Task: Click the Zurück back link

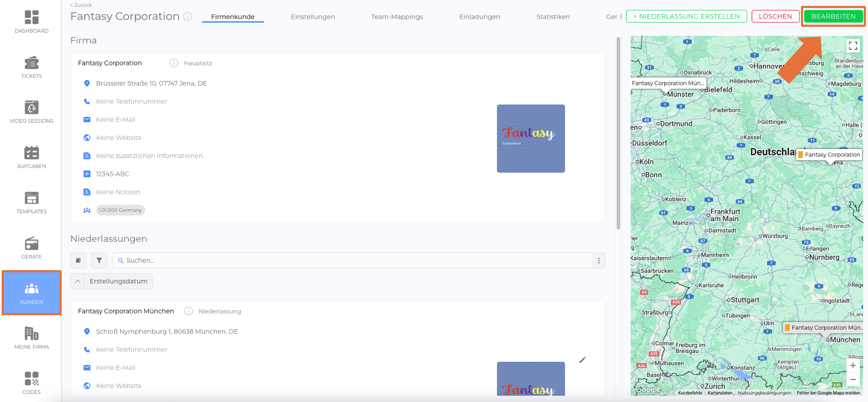Action: tap(81, 5)
